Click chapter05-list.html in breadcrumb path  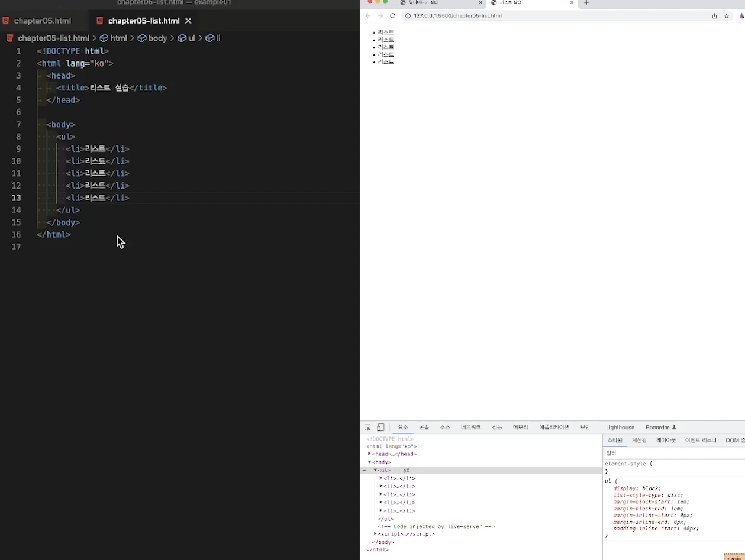pos(54,38)
